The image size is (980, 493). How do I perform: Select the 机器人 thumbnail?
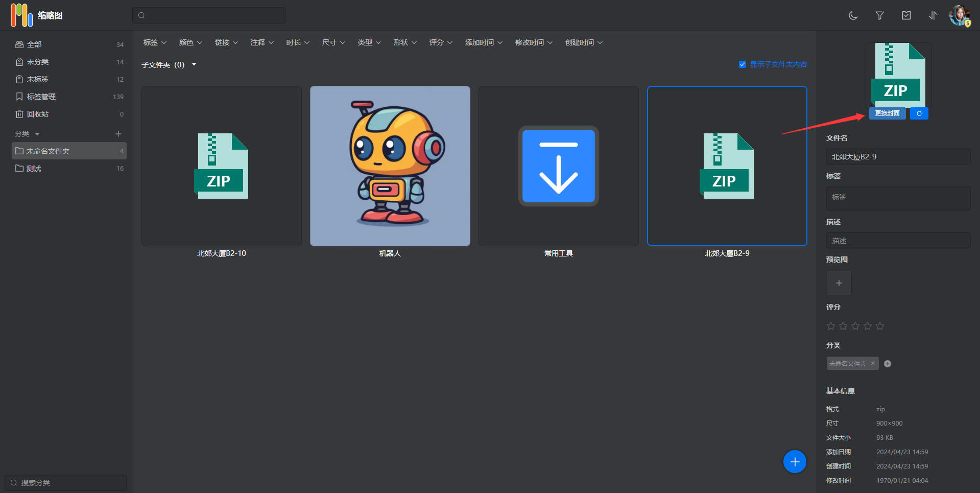pos(390,166)
